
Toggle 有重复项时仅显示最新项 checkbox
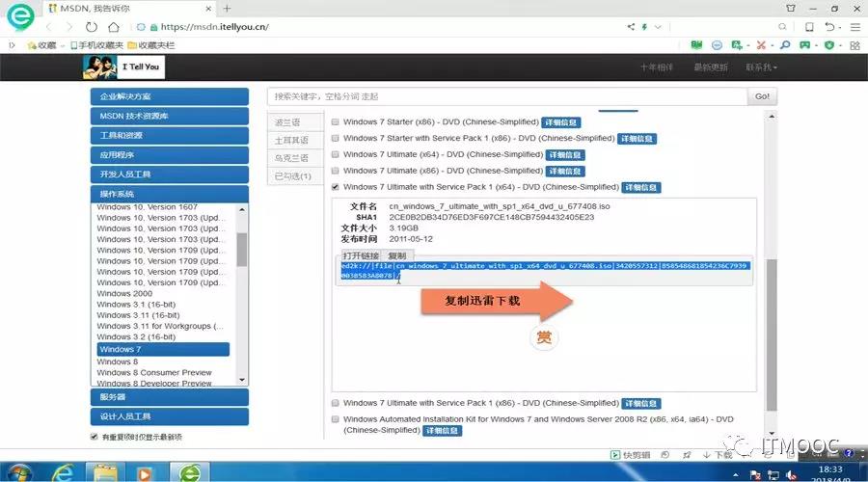point(95,437)
